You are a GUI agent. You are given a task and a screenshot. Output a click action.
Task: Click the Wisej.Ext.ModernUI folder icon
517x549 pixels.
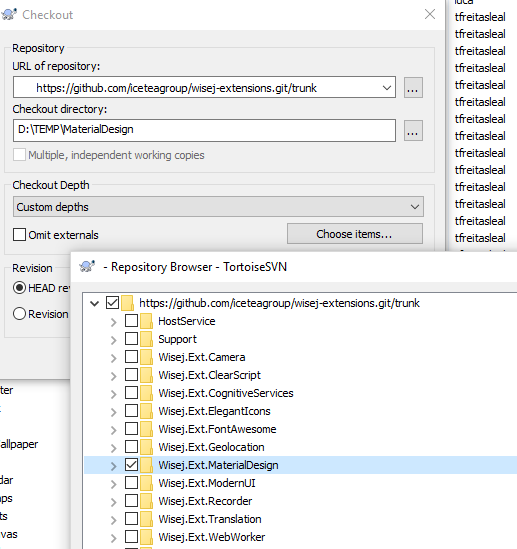(x=146, y=483)
